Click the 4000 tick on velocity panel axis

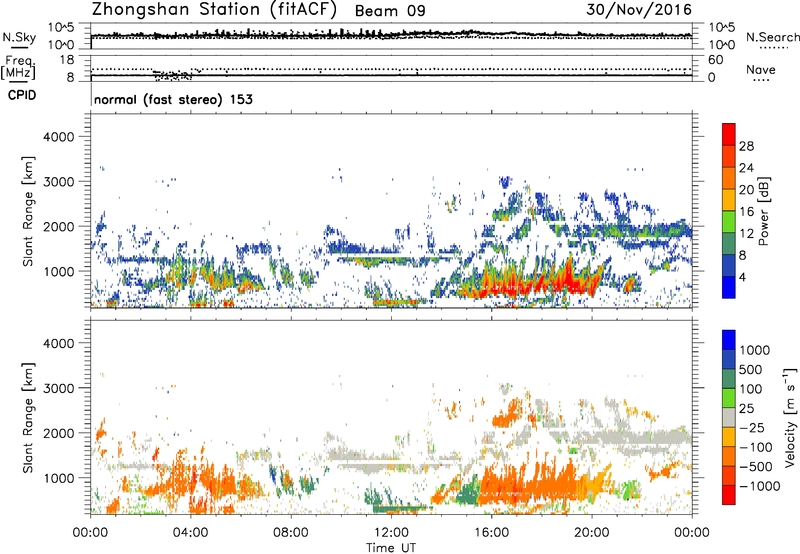click(x=58, y=343)
